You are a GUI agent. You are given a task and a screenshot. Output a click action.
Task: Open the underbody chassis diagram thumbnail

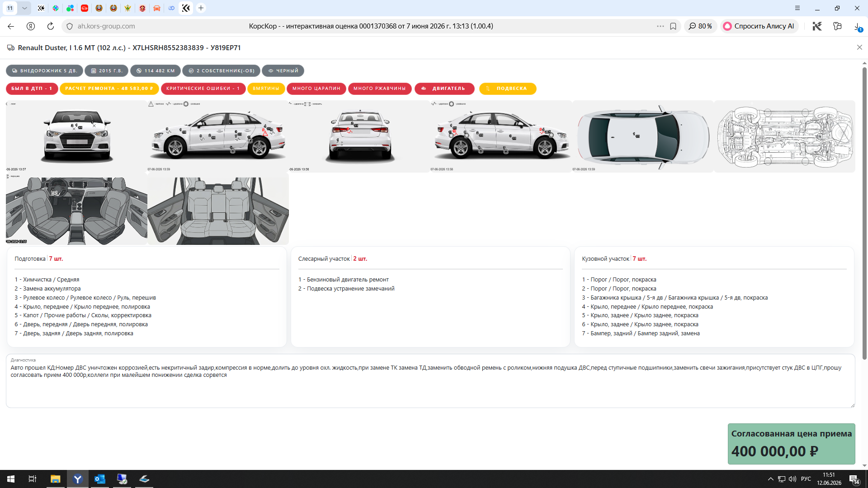[x=784, y=136]
